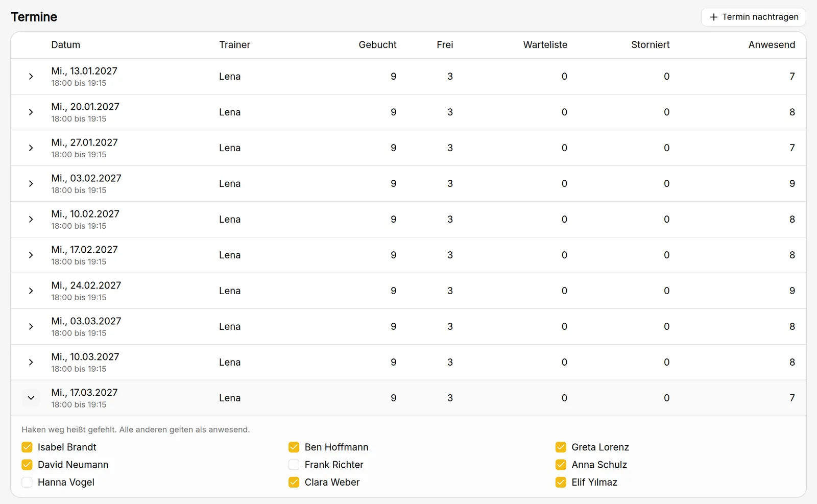Expand the 27.01.2027 appointment row
Viewport: 817px width, 504px height.
(31, 148)
